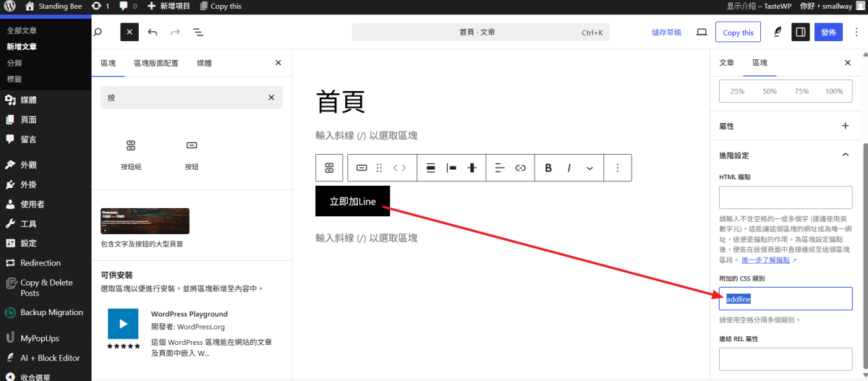
Task: Open the preview device view icon
Action: pyautogui.click(x=701, y=33)
